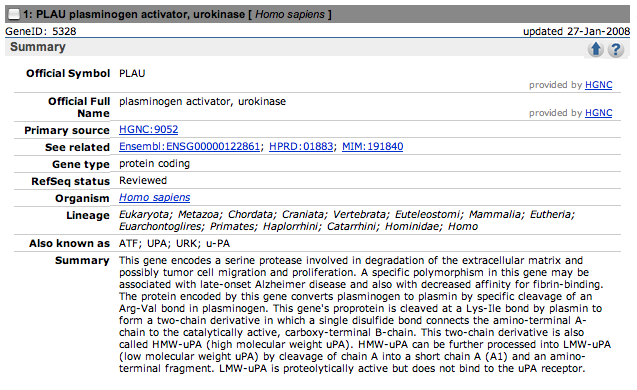The height and width of the screenshot is (390, 637).
Task: Open the HGNC link beside Official Symbol
Action: pyautogui.click(x=598, y=85)
